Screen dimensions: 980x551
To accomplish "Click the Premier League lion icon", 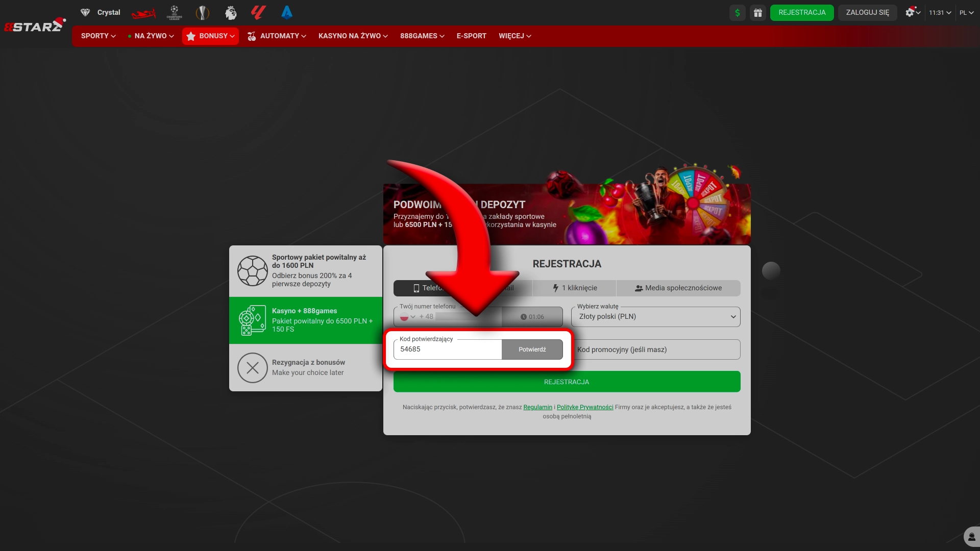I will [231, 13].
